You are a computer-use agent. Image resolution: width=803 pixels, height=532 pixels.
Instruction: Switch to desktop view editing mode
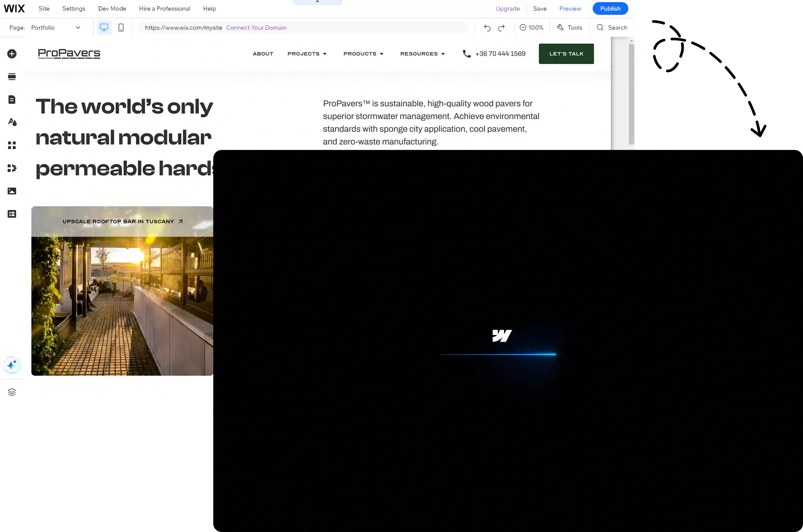tap(104, 28)
